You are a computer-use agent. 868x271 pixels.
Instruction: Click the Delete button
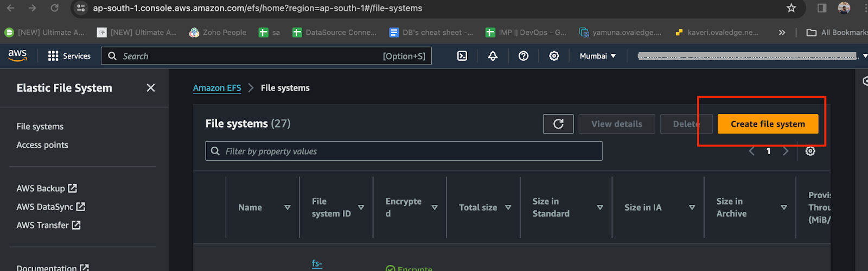point(686,124)
